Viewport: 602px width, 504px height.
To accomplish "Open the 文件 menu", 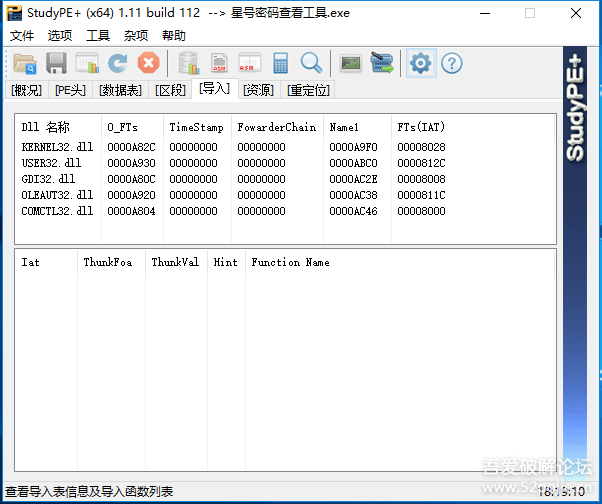I will 22,36.
